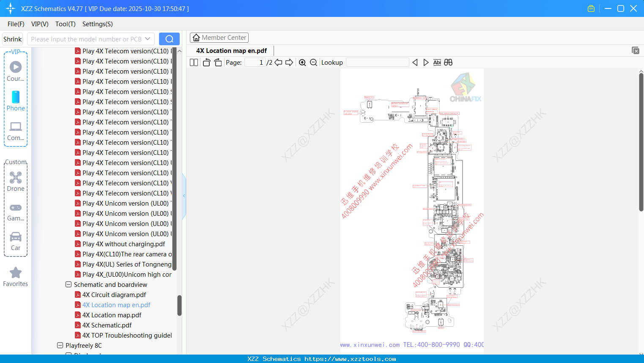The width and height of the screenshot is (644, 363).
Task: Zoom out of the PDF
Action: (x=313, y=62)
